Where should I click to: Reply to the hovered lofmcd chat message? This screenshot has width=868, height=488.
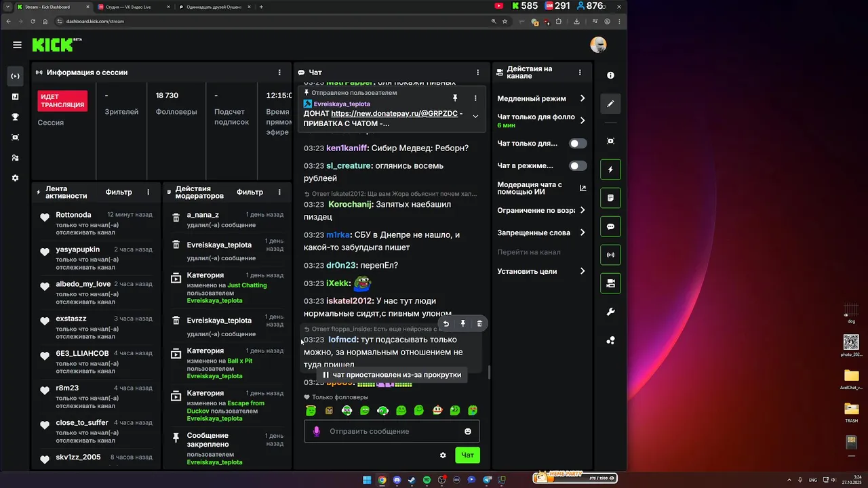pos(446,324)
